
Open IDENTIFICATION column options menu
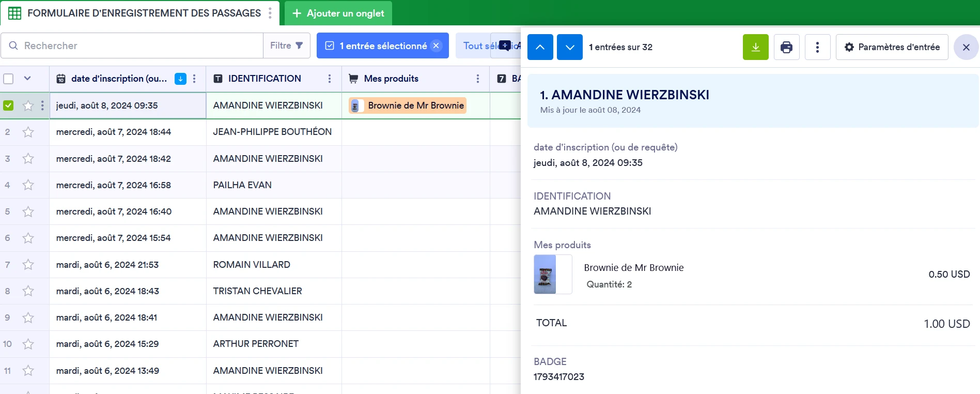click(330, 79)
